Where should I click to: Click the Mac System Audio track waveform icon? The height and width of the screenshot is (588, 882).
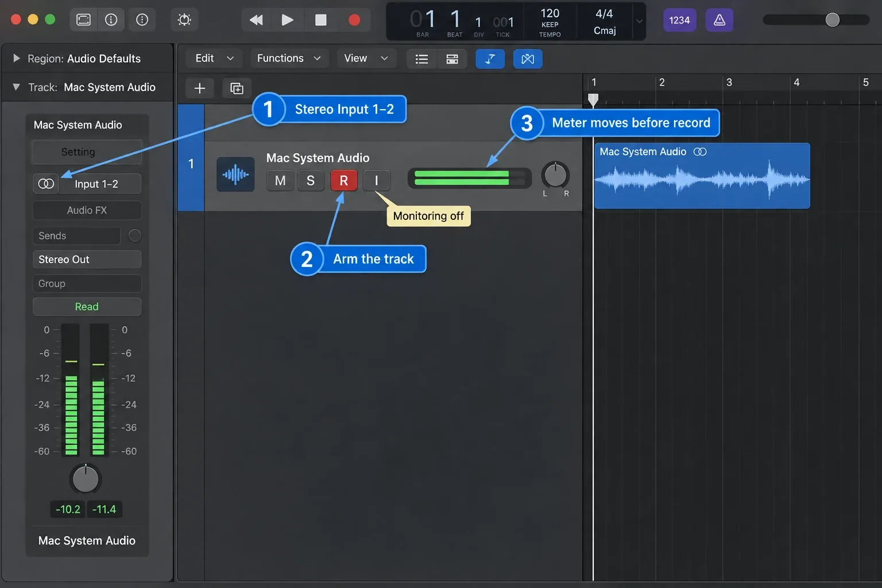tap(235, 174)
